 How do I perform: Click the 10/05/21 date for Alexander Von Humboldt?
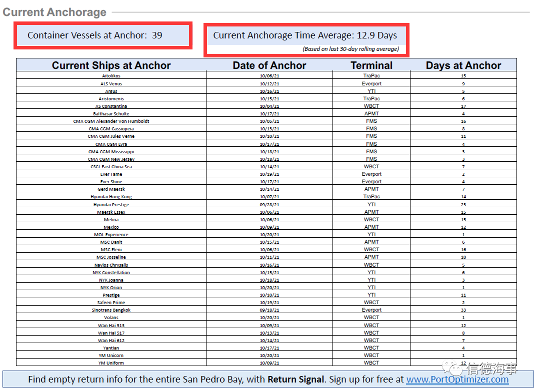click(269, 121)
